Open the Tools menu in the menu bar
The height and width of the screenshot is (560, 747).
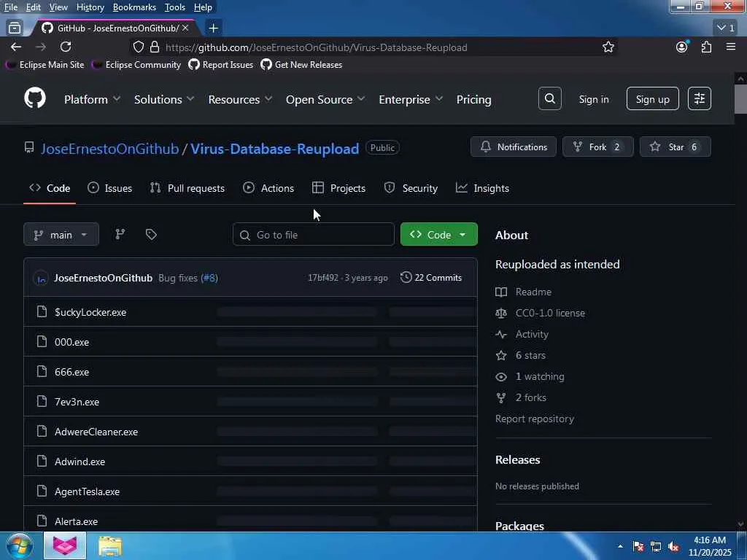175,7
